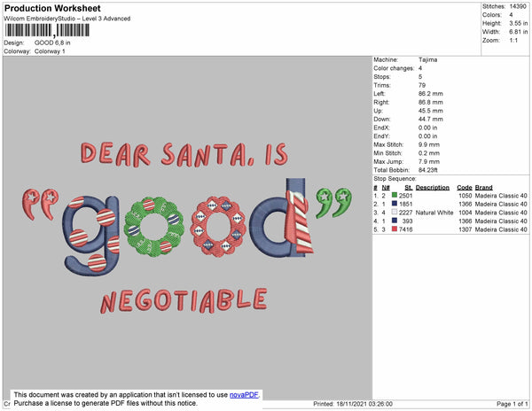Click the width value "6.81 in"
This screenshot has width=532, height=411.
(519, 32)
